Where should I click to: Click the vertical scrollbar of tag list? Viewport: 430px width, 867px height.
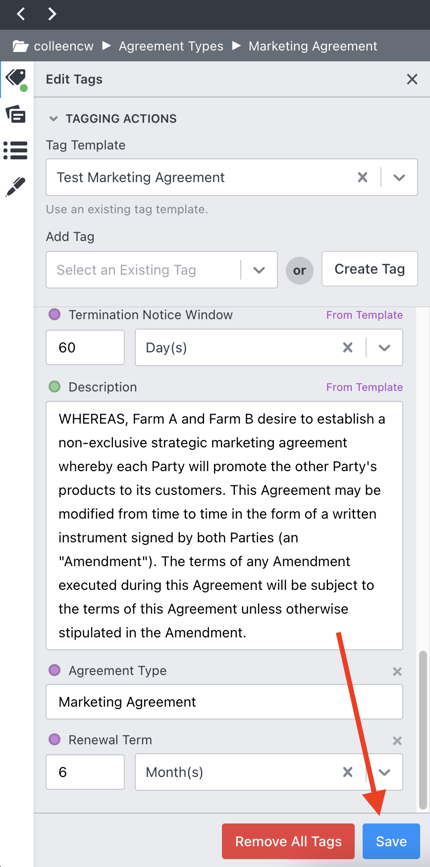(423, 730)
